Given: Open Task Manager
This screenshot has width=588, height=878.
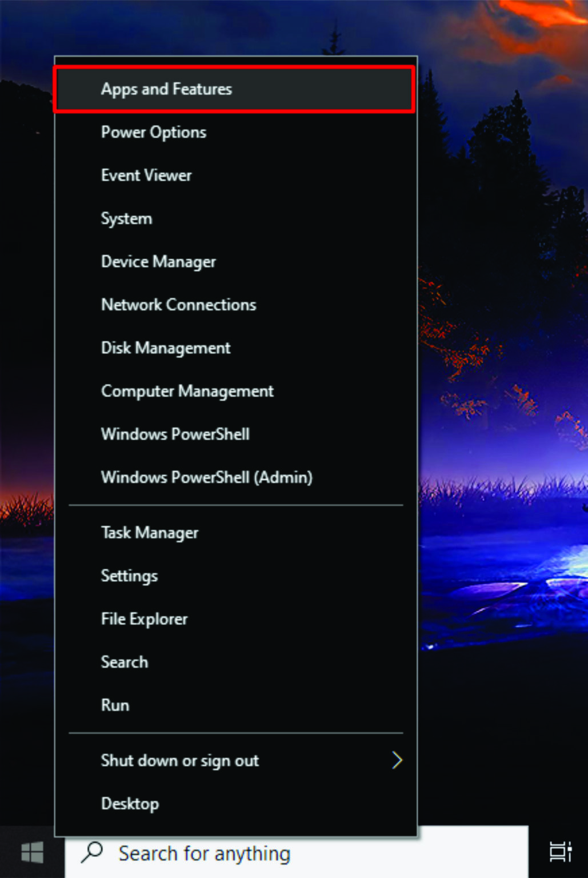Looking at the screenshot, I should [x=149, y=532].
